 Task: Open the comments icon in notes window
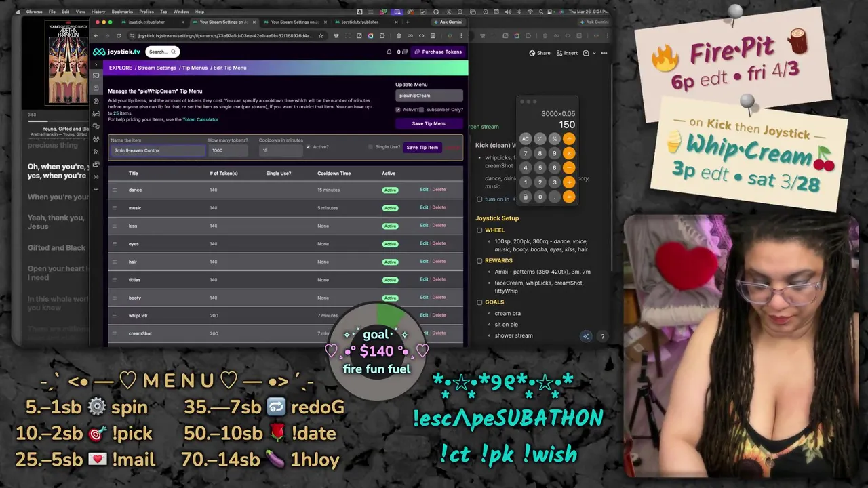click(586, 53)
